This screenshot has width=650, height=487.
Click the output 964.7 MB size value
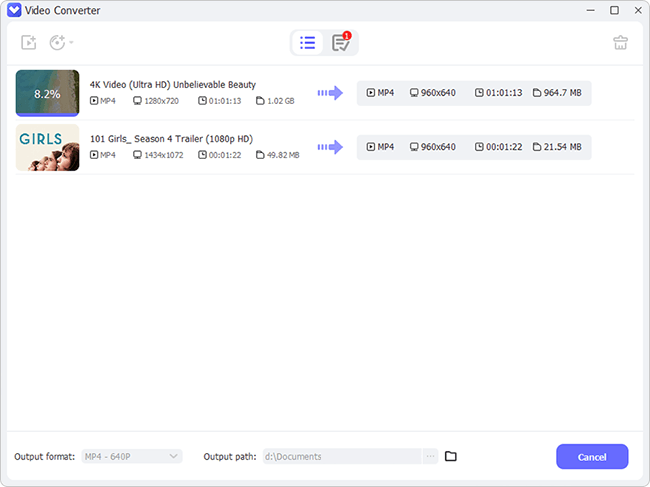tap(563, 93)
